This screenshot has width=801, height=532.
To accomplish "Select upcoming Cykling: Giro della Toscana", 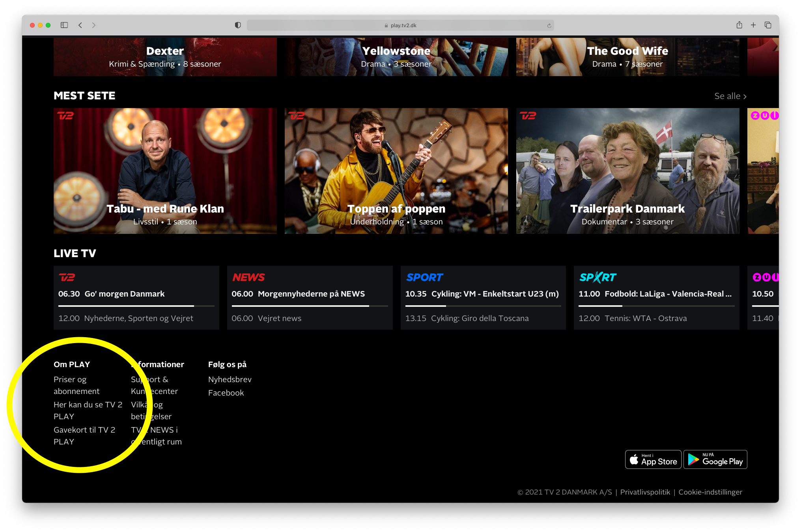I will [x=467, y=318].
